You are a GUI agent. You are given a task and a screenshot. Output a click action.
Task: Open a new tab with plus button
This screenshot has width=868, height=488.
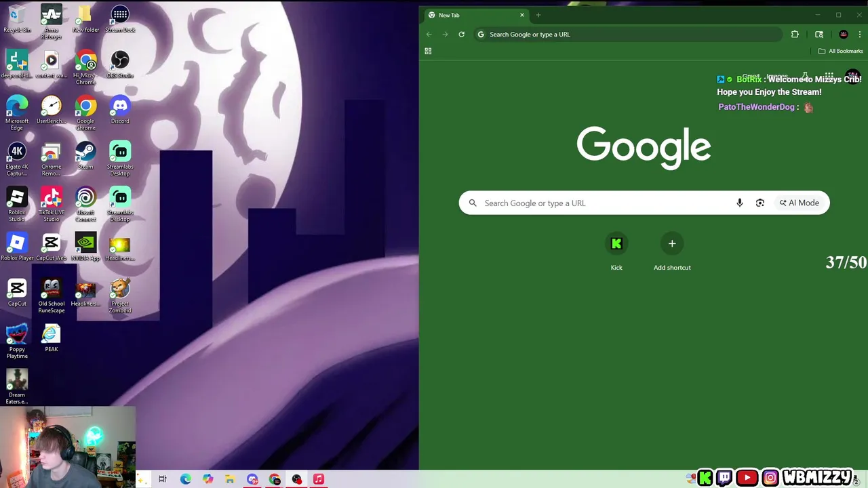[x=538, y=15]
